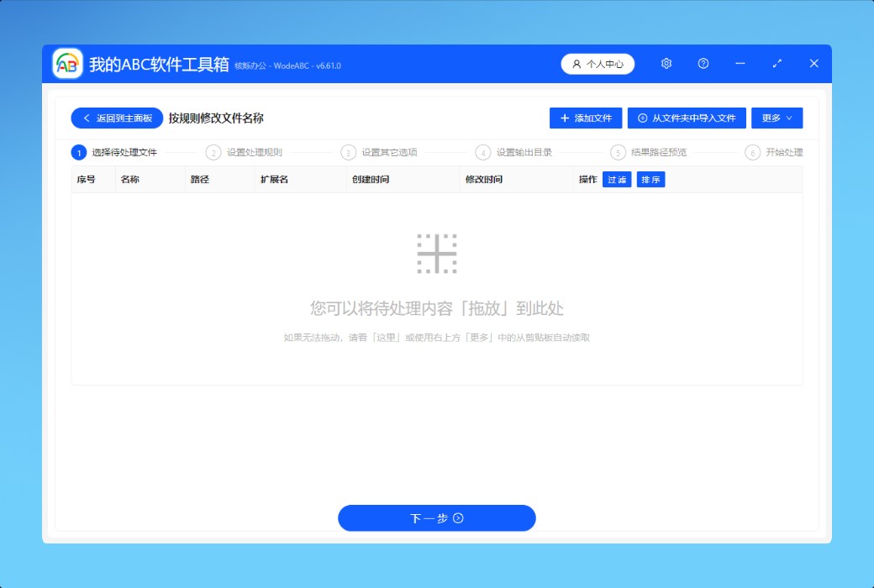Click the 过滤 filter button
This screenshot has width=874, height=588.
click(x=617, y=180)
